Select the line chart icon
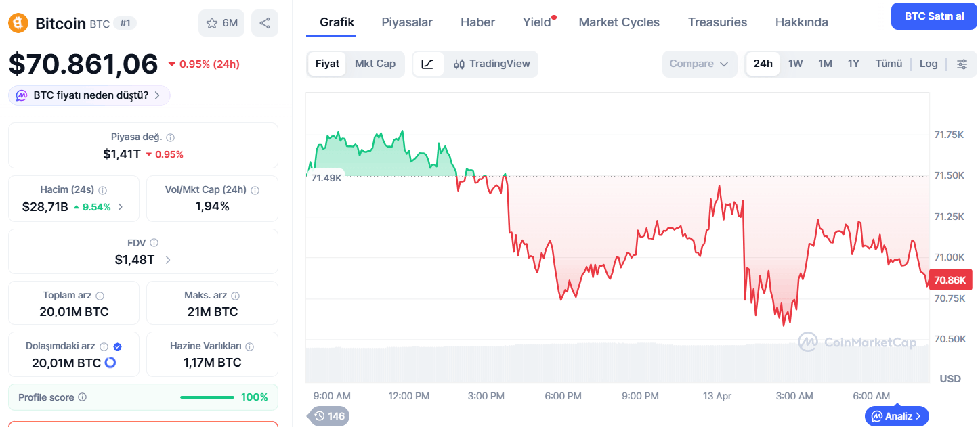This screenshot has height=427, width=980. click(x=427, y=64)
